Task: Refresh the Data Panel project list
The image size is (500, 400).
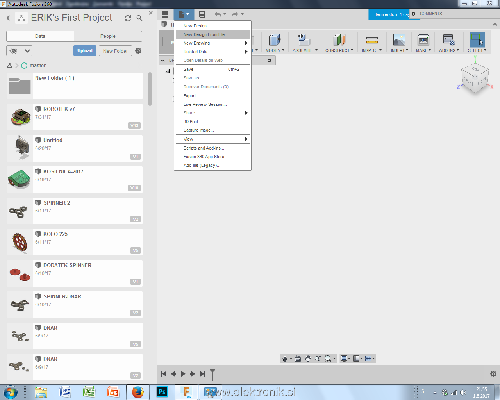Action: [x=128, y=18]
